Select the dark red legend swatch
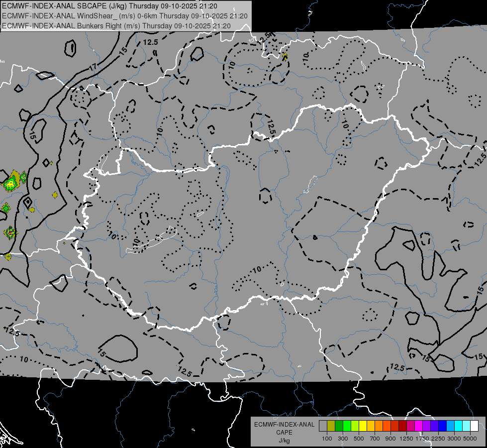This screenshot has height=448, width=487. pyautogui.click(x=402, y=426)
